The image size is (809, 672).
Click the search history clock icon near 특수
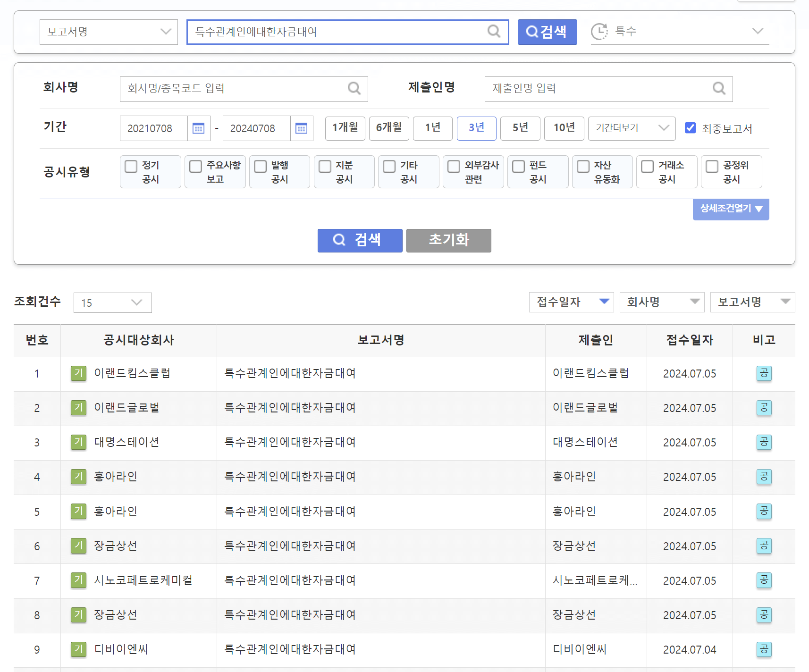click(599, 31)
